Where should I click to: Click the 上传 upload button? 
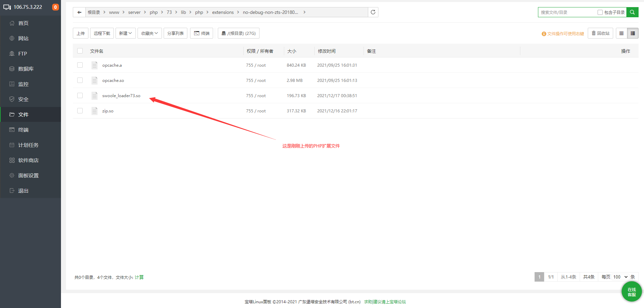pos(81,33)
